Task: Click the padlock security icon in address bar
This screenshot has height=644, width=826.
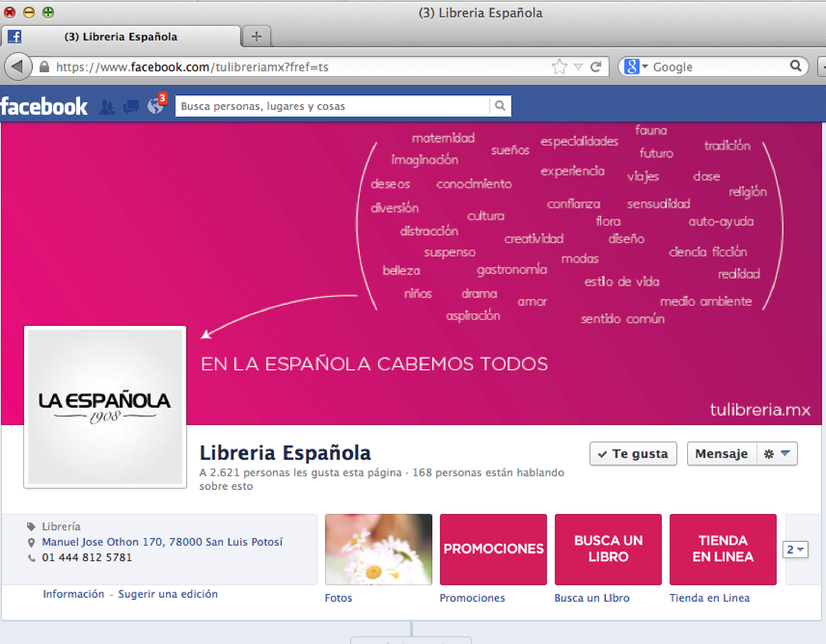Action: coord(44,67)
